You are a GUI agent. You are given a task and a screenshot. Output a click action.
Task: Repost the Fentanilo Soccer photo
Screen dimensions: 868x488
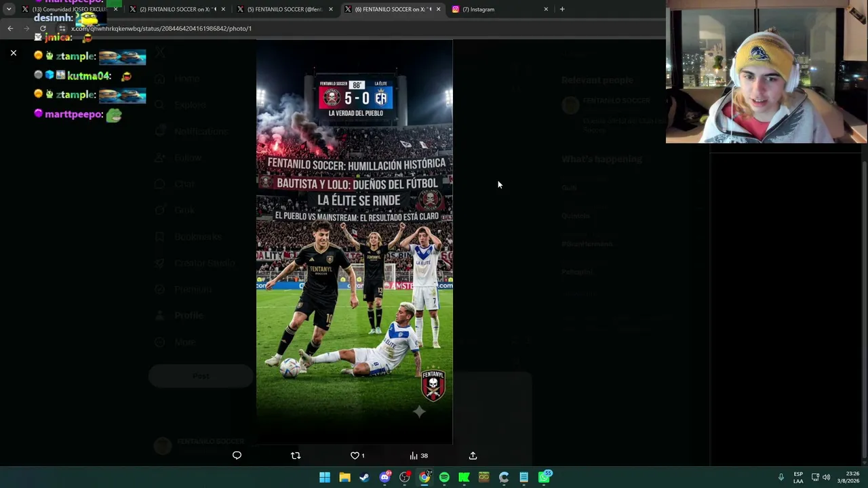click(296, 455)
